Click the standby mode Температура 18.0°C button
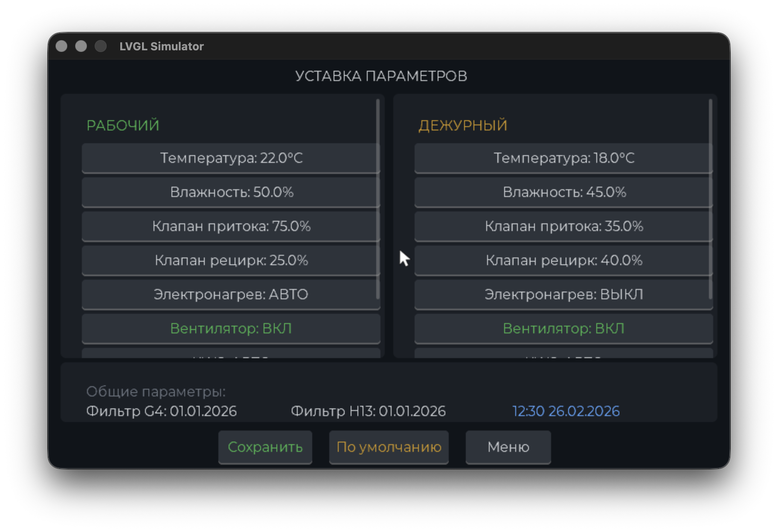The height and width of the screenshot is (532, 778). pos(563,158)
